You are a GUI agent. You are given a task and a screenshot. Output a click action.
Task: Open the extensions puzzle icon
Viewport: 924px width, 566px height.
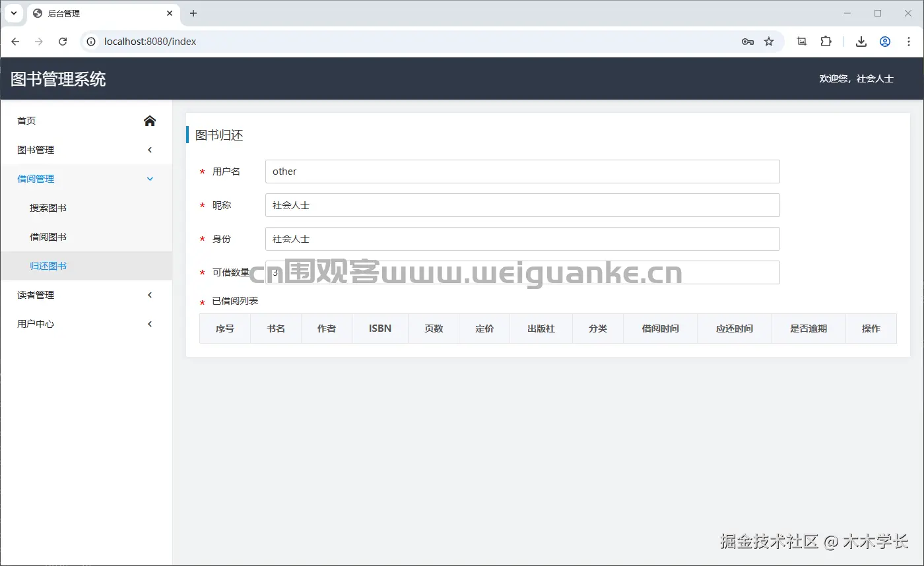pyautogui.click(x=826, y=42)
